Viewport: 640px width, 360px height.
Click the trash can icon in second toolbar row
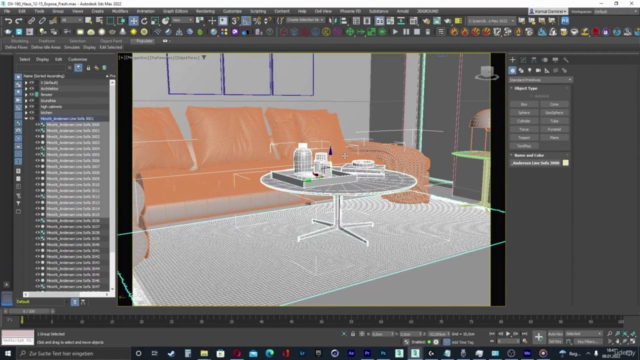428,31
